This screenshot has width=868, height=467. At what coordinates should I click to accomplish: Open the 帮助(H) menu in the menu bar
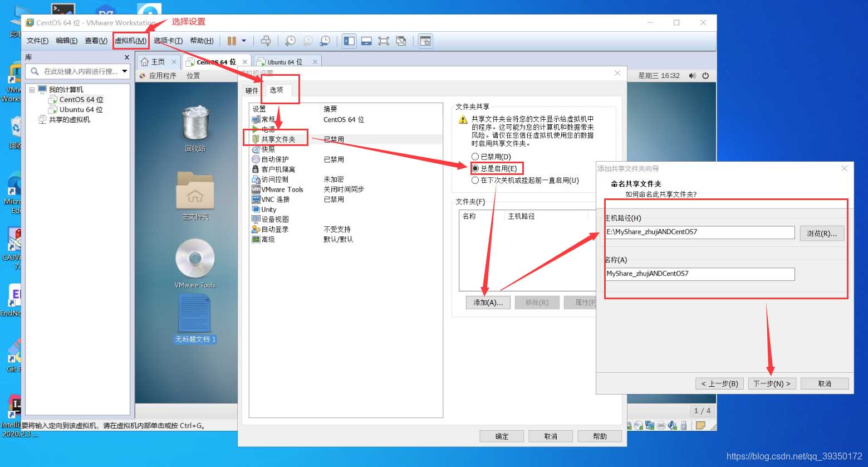[202, 41]
